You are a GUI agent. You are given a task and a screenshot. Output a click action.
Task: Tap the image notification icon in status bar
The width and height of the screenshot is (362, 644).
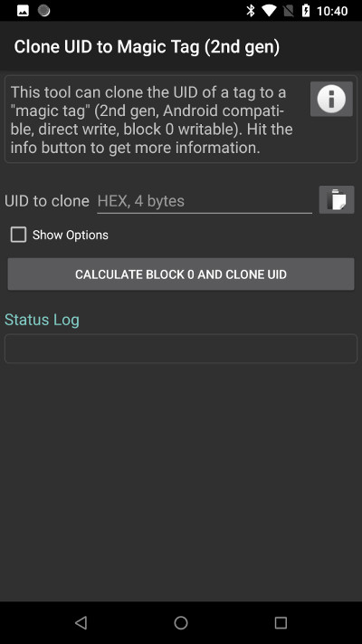coord(23,11)
